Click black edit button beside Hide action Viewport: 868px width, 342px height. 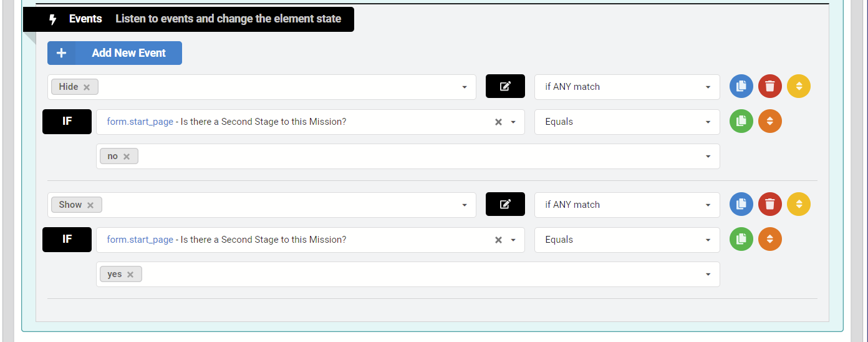click(505, 86)
